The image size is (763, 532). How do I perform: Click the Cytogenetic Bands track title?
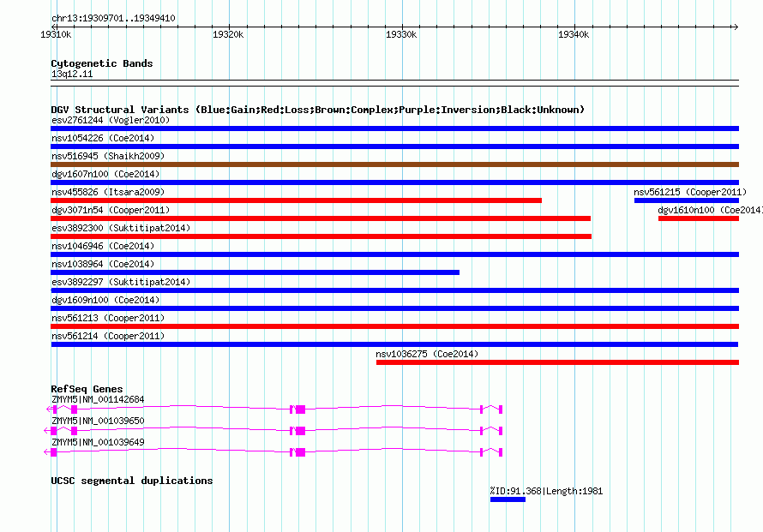pyautogui.click(x=102, y=63)
